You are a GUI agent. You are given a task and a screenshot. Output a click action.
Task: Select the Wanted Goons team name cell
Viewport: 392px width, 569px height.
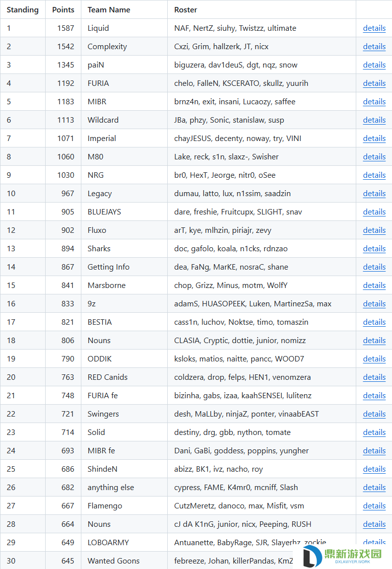click(125, 561)
